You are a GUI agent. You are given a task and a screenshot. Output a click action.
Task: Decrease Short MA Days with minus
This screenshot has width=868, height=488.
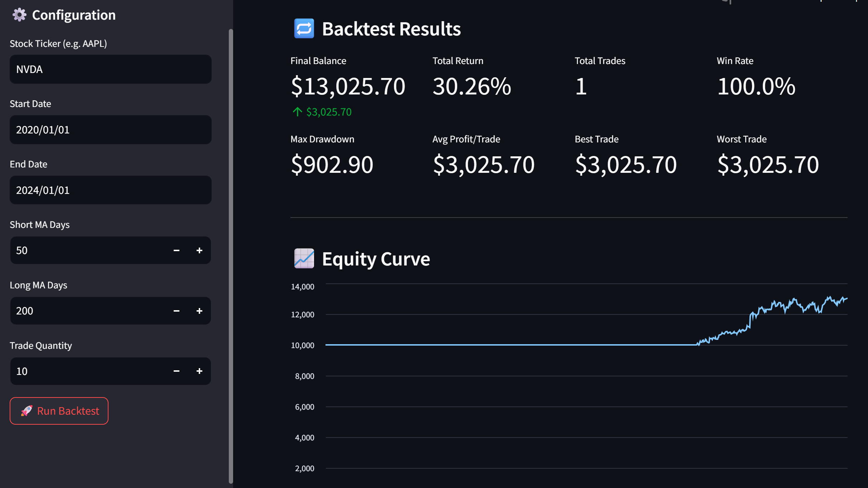[177, 250]
